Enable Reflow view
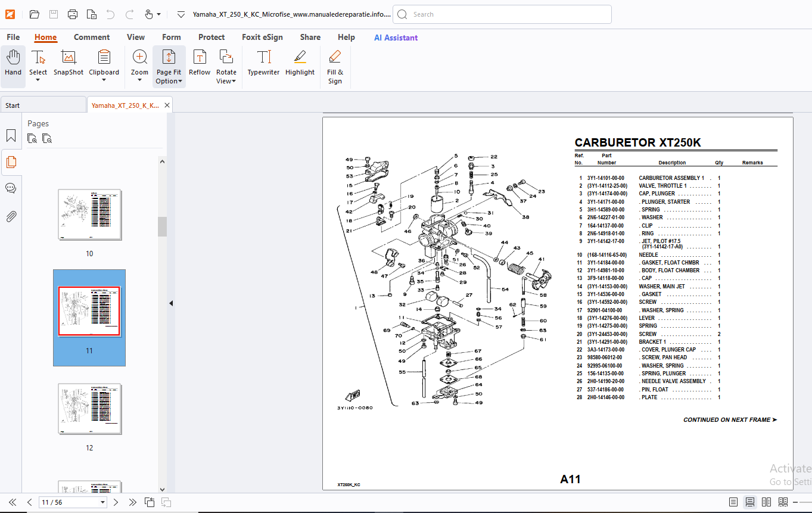This screenshot has width=812, height=513. click(200, 63)
